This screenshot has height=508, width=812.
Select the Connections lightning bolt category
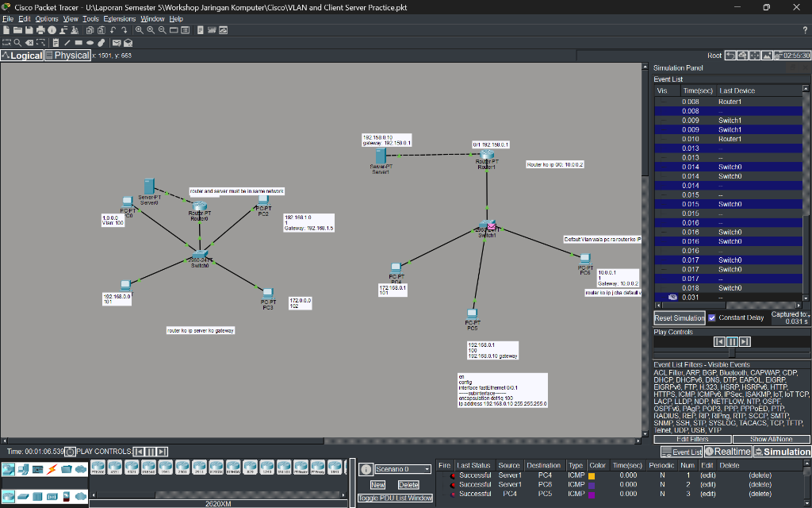52,469
